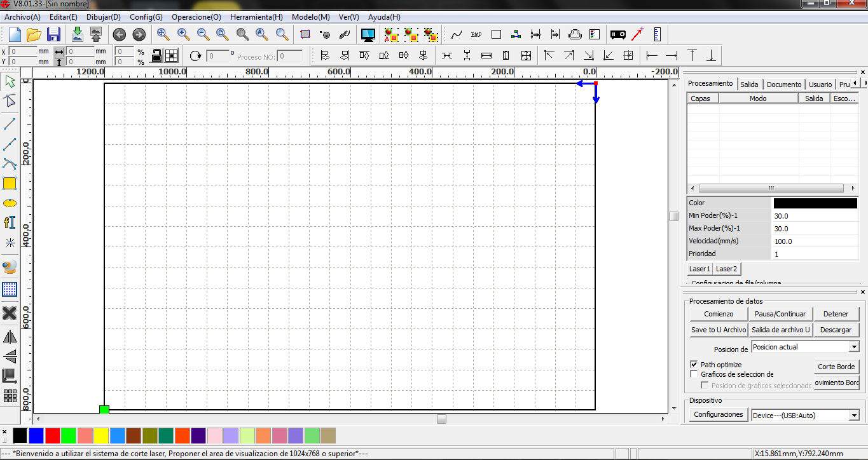Check Graficos de seleccion option
Viewport: 868px width, 460px height.
coord(694,374)
